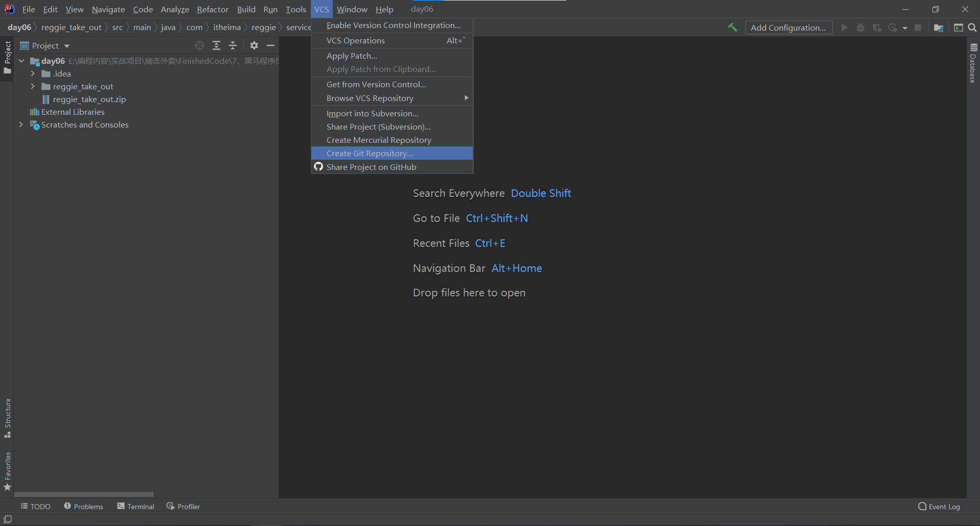980x526 pixels.
Task: Click Add Configuration button
Action: pyautogui.click(x=788, y=28)
